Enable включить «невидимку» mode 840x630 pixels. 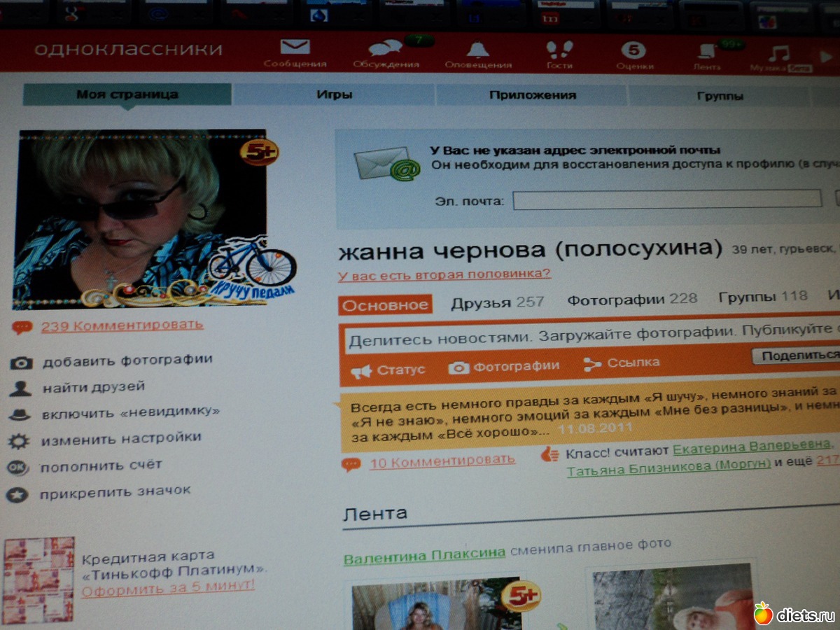130,412
